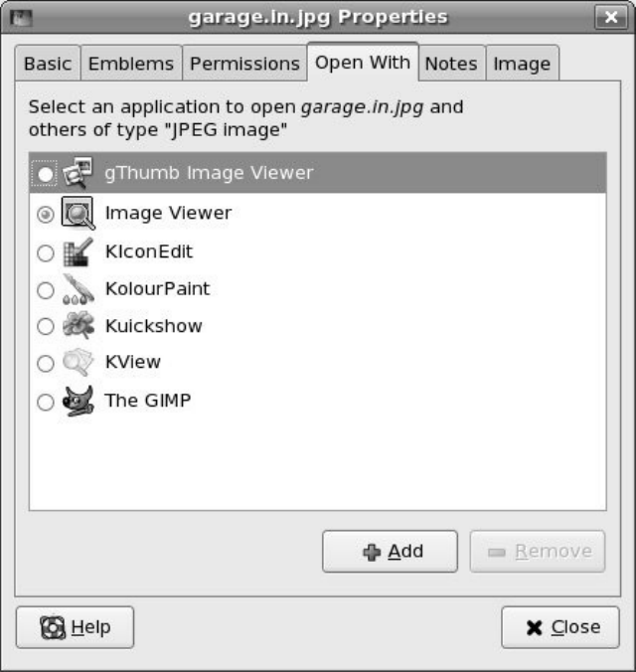Click the KIconEdit application icon
Viewport: 636px width, 672px height.
click(x=78, y=252)
